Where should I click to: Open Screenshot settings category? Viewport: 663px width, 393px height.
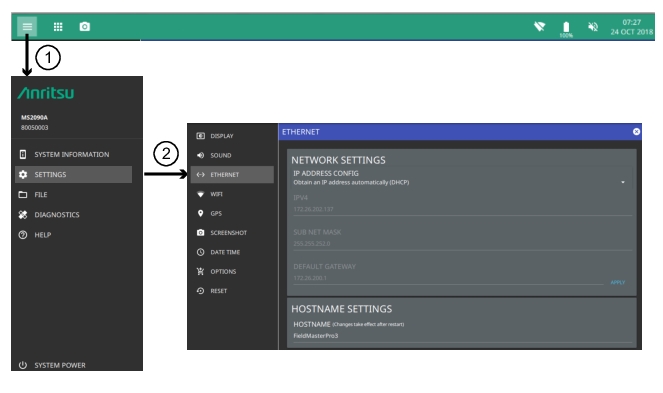tap(232, 233)
